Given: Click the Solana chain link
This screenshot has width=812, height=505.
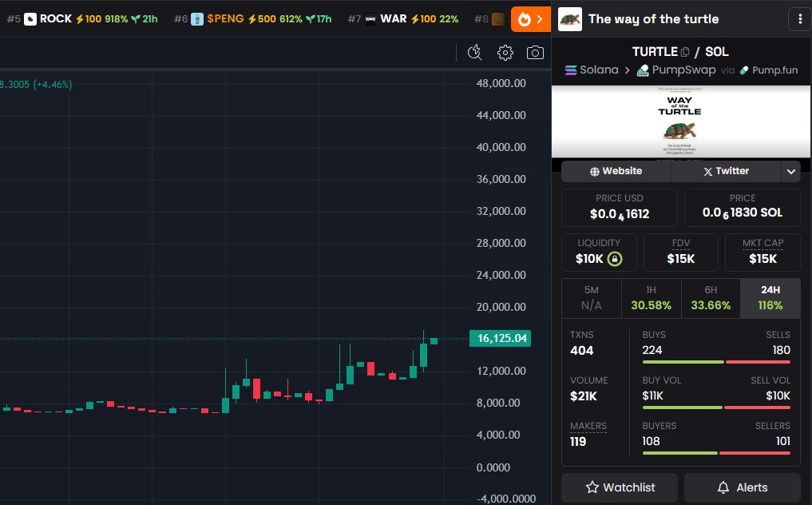Looking at the screenshot, I should click(x=592, y=70).
